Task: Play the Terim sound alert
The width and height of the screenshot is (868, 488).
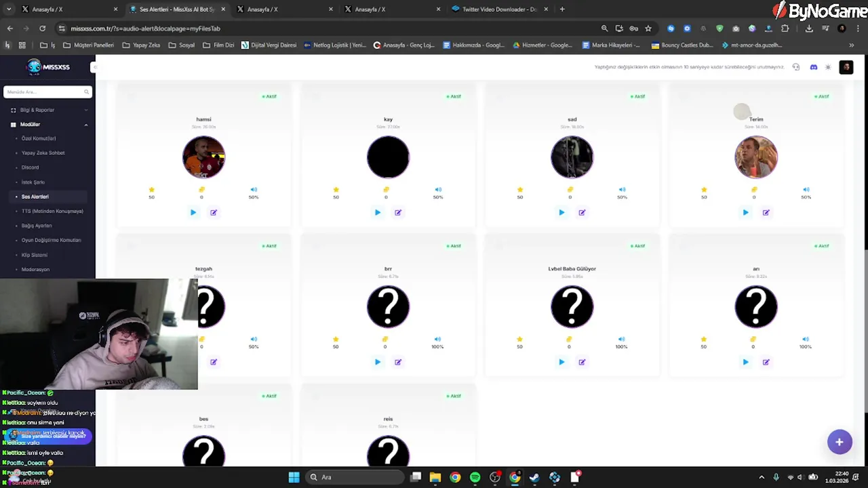Action: pyautogui.click(x=745, y=213)
